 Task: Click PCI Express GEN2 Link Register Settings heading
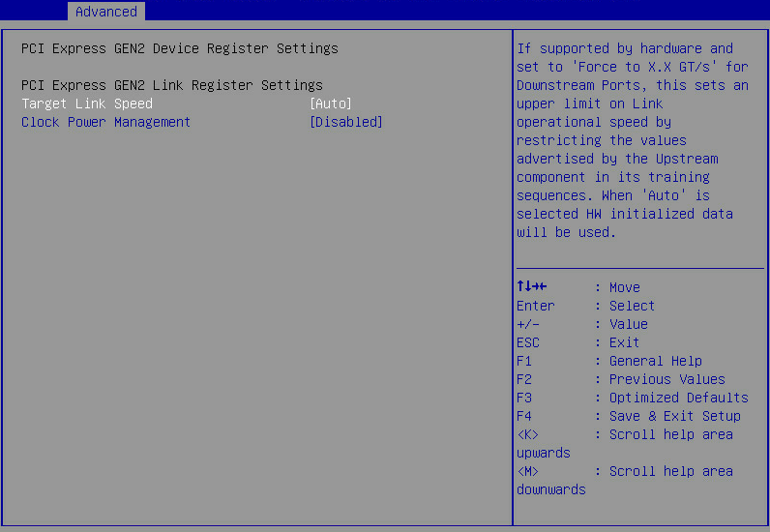click(x=172, y=85)
